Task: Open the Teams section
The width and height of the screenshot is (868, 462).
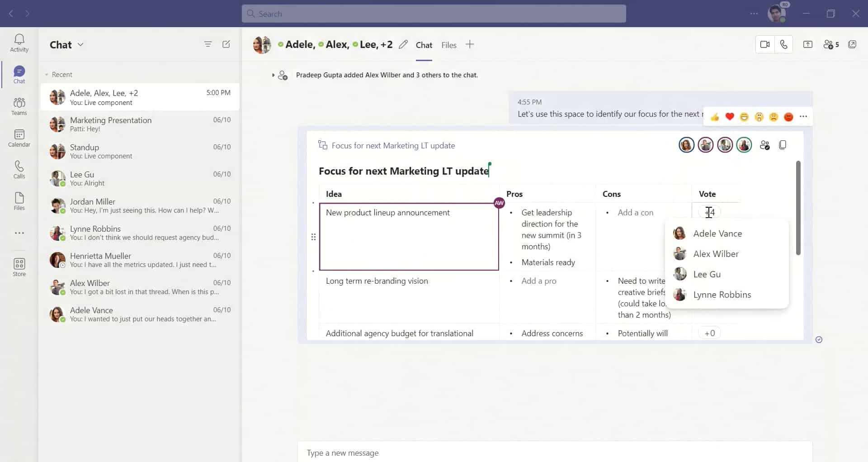Action: tap(19, 106)
